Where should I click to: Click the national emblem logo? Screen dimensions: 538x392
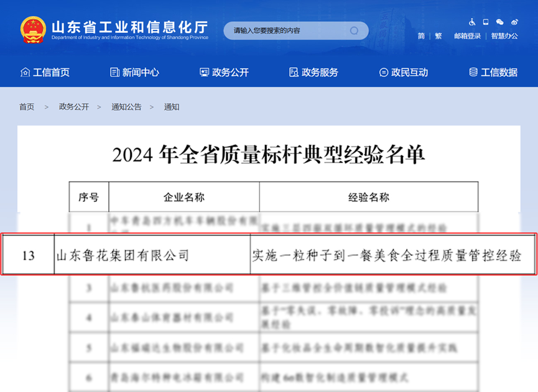(x=33, y=30)
